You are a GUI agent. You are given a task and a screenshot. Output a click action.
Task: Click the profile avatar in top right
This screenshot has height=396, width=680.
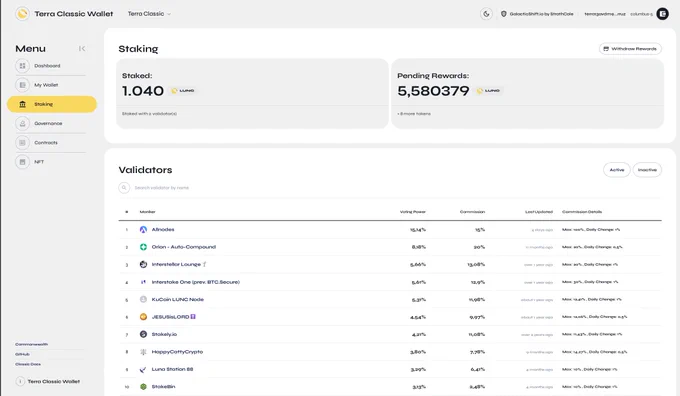pos(662,14)
